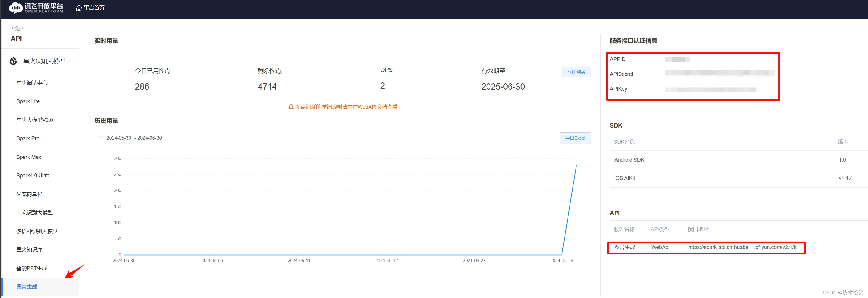This screenshot has width=868, height=298.
Task: Click the blurred APPID value
Action: pos(677,60)
